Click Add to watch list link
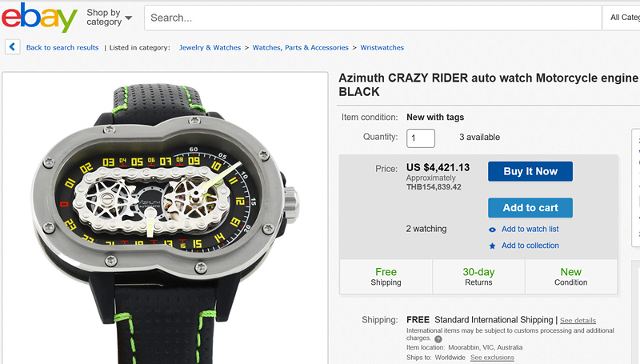The image size is (640, 364). pos(530,230)
